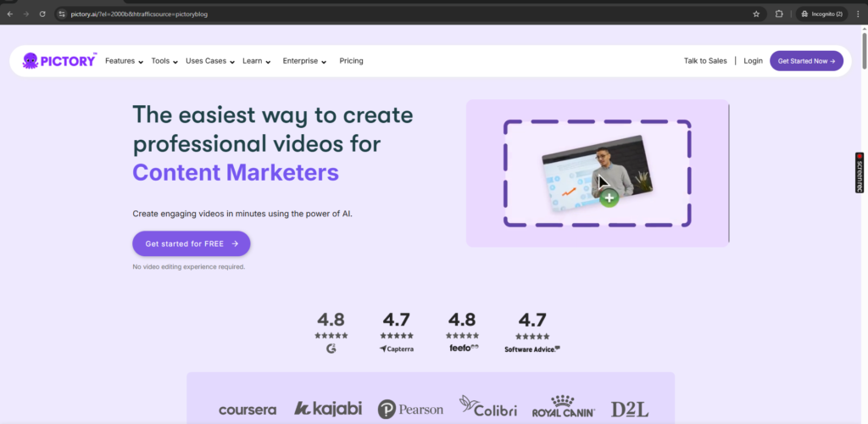This screenshot has height=424, width=868.
Task: Click Get Started Now button
Action: [807, 61]
